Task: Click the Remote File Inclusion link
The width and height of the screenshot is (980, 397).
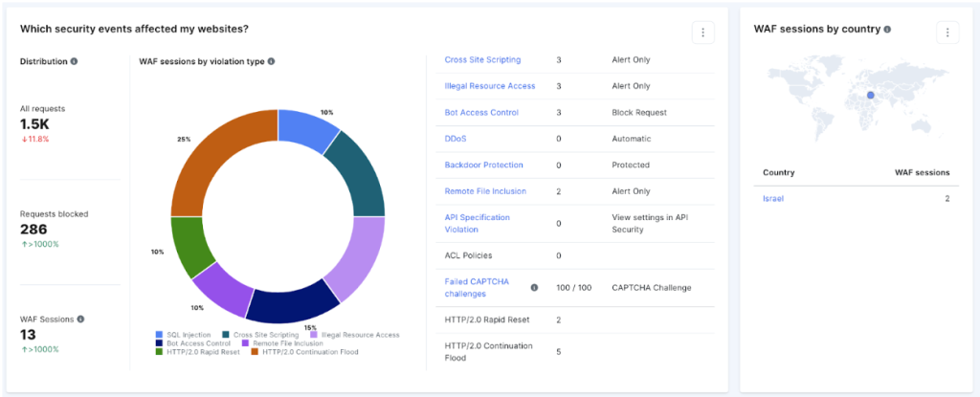Action: [x=485, y=191]
